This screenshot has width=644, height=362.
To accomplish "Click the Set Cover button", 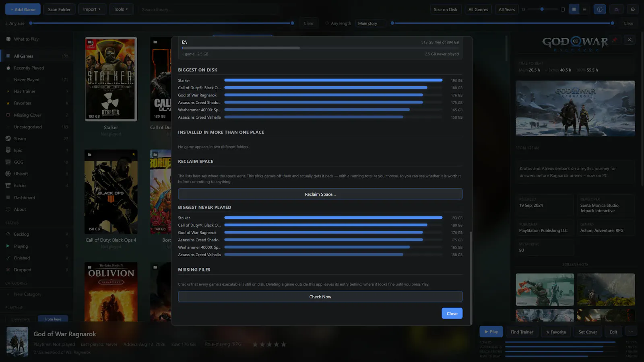I will click(x=588, y=332).
